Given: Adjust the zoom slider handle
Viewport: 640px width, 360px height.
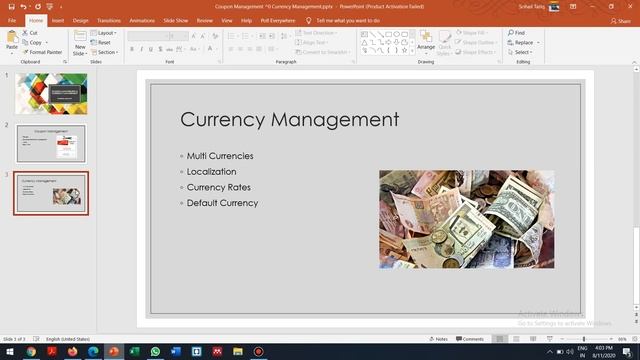Looking at the screenshot, I should (584, 339).
